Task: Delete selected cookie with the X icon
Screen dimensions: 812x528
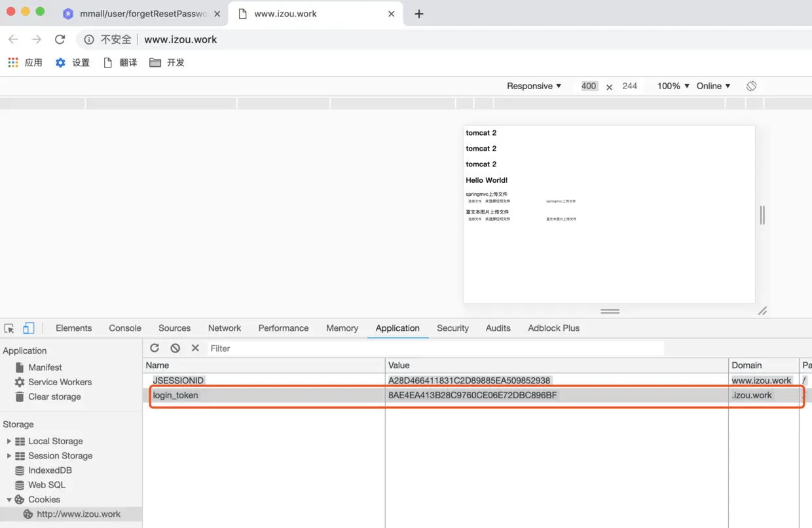Action: coord(195,348)
